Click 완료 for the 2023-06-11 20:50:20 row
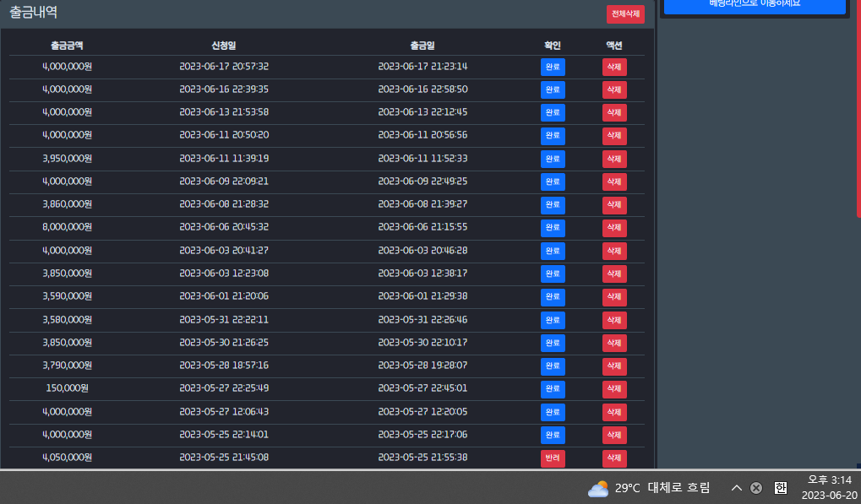This screenshot has height=504, width=861. 553,135
